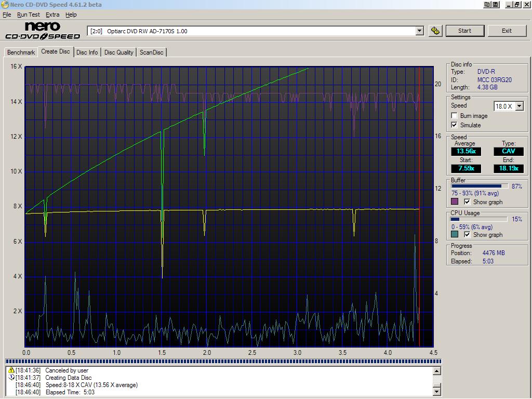Click the 'Elapsed Time: 5:03' log line
Image resolution: width=532 pixels, height=399 pixels.
tap(70, 392)
